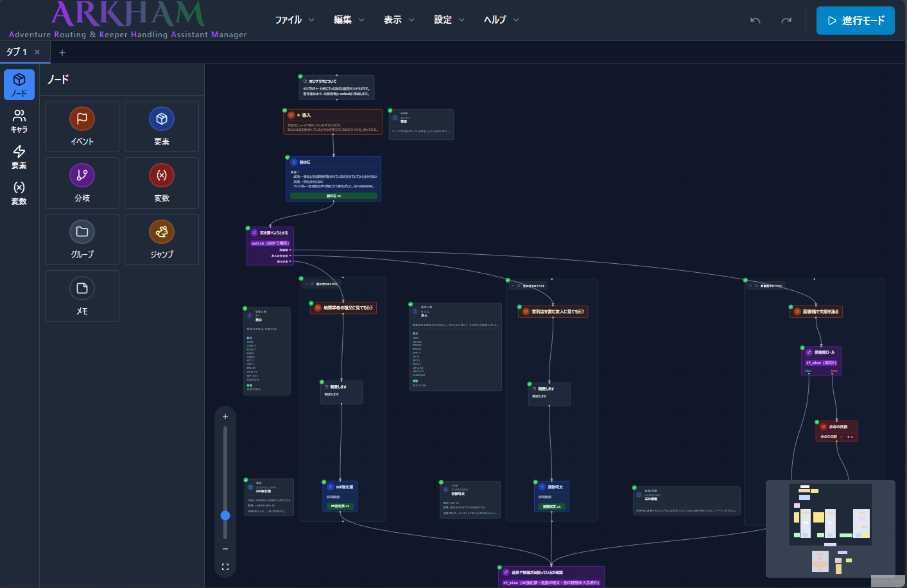Collapse the 祖父宅でのイベント group
The width and height of the screenshot is (907, 588).
click(x=307, y=284)
